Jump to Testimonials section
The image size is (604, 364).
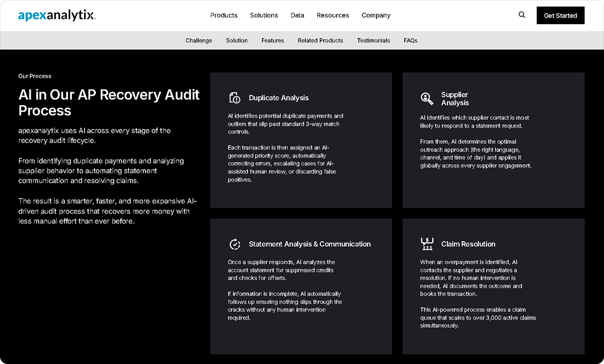point(373,40)
